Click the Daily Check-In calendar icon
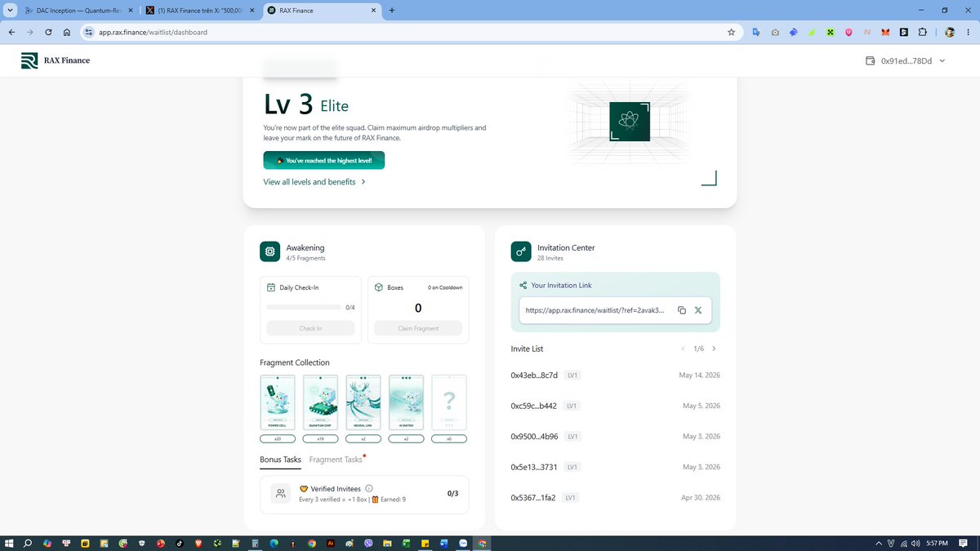 pyautogui.click(x=271, y=287)
